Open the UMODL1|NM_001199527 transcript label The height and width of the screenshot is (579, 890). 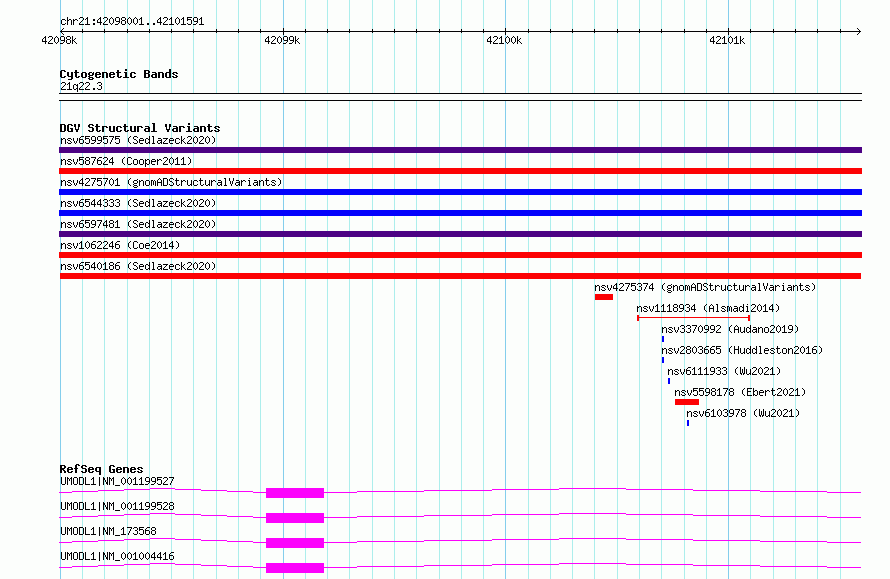pyautogui.click(x=117, y=481)
